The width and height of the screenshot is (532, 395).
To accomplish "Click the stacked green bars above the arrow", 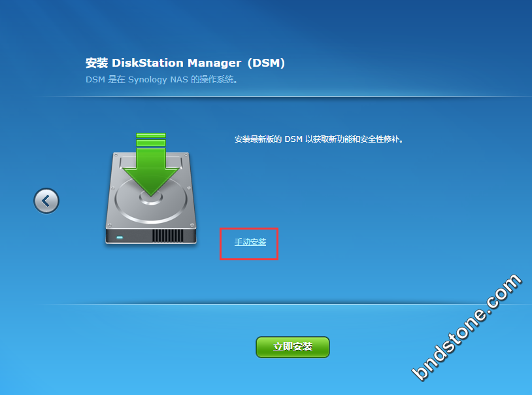I will [151, 139].
